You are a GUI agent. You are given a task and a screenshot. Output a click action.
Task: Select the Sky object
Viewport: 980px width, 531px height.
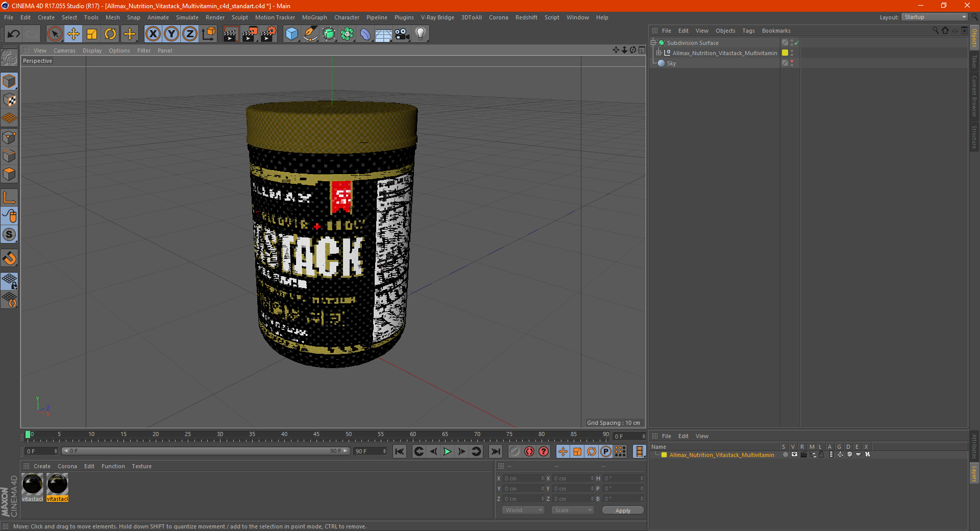click(x=671, y=63)
